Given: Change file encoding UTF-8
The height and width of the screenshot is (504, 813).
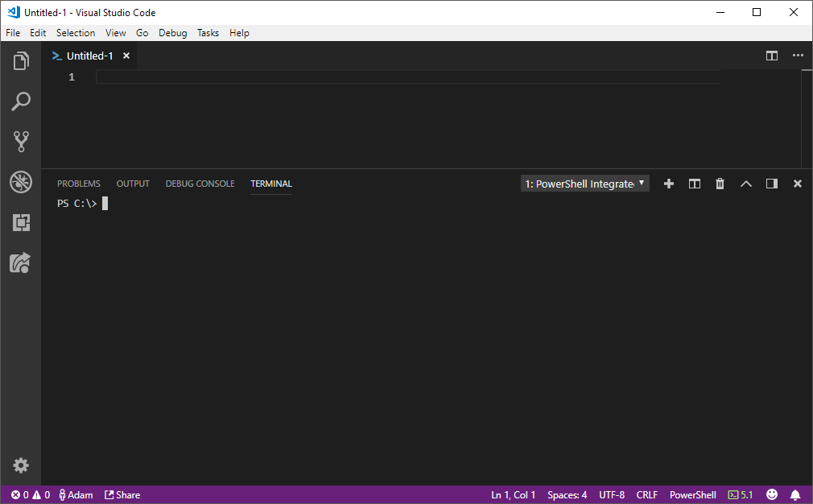Looking at the screenshot, I should [612, 494].
